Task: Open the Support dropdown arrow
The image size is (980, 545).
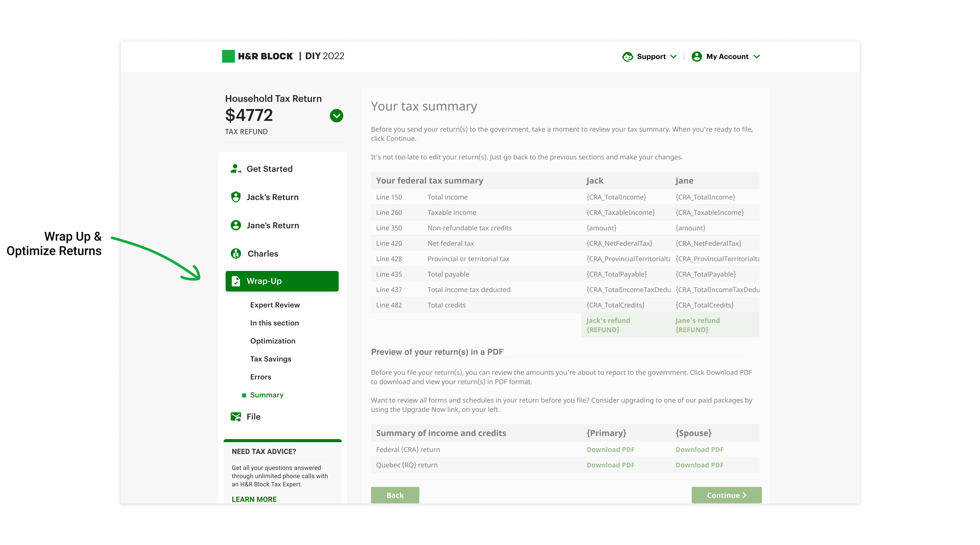Action: click(673, 57)
